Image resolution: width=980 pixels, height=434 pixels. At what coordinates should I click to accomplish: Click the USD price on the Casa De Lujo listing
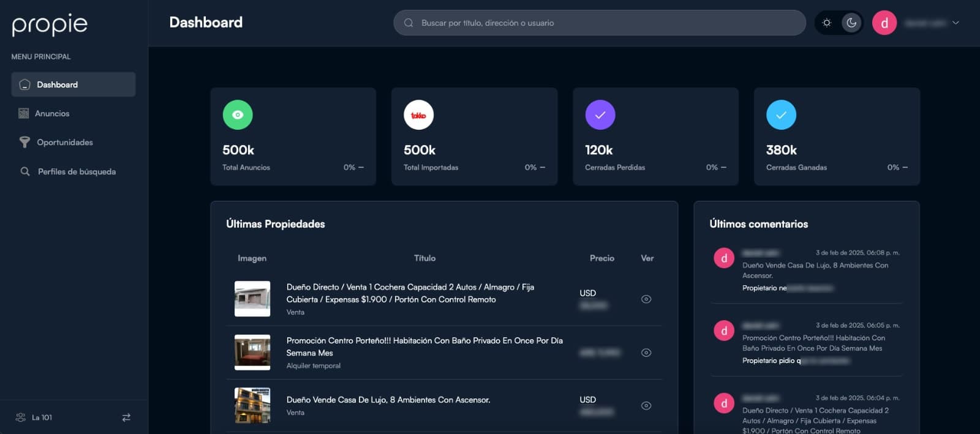click(588, 400)
